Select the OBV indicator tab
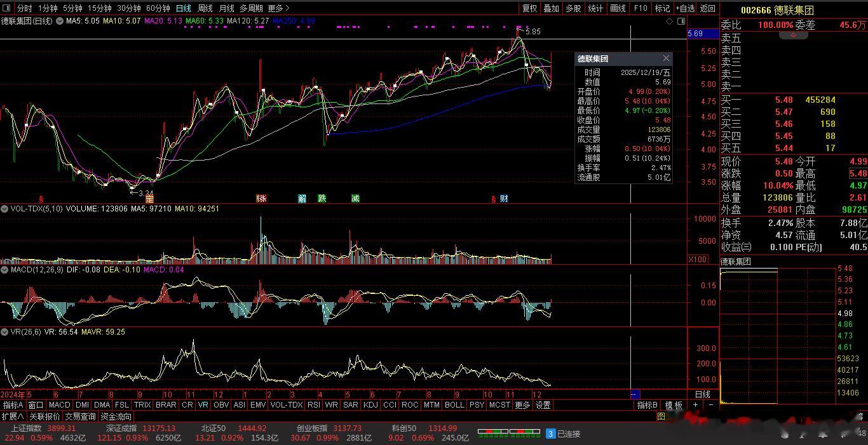The height and width of the screenshot is (445, 868). coord(220,405)
